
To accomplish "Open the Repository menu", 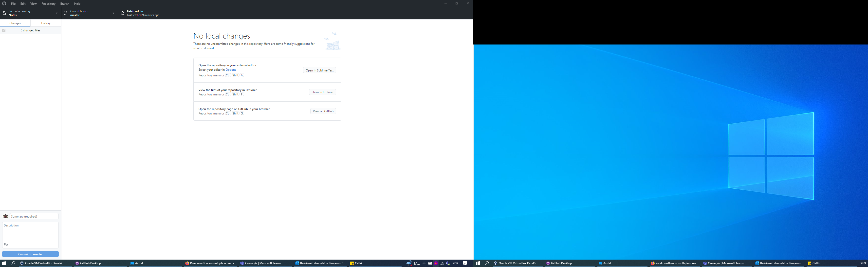I will pyautogui.click(x=48, y=3).
